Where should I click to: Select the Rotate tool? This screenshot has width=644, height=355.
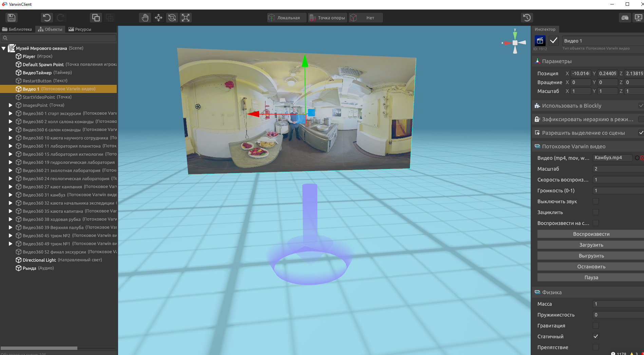[172, 18]
